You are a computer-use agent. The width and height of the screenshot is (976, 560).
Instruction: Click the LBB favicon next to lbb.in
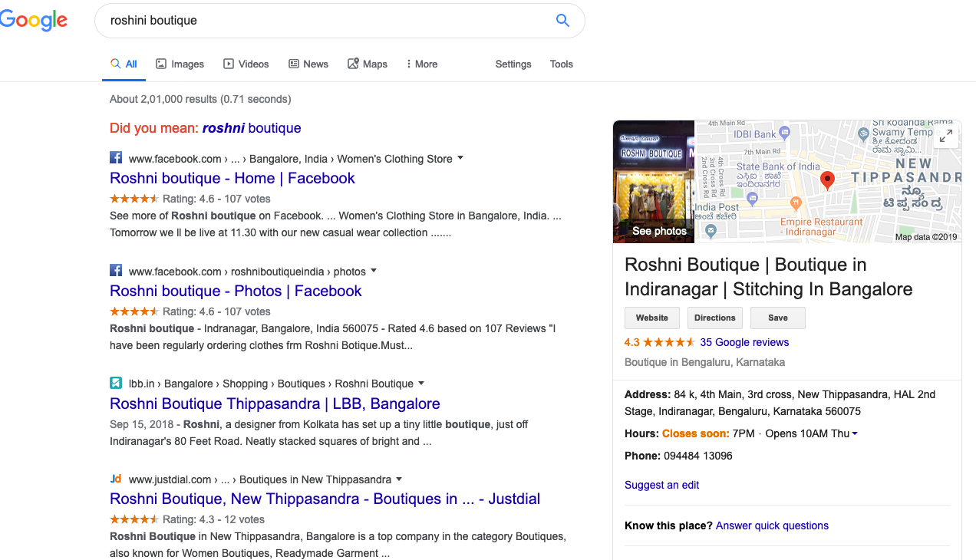coord(116,383)
